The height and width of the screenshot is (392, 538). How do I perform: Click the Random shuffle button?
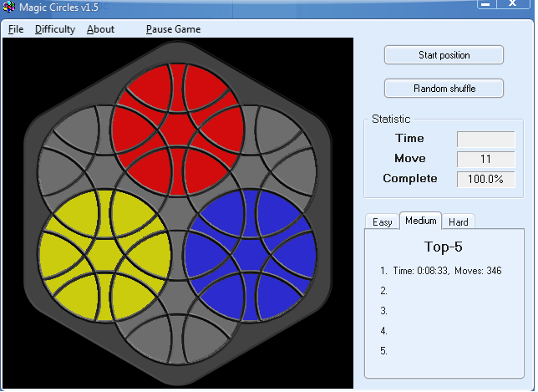pos(444,89)
